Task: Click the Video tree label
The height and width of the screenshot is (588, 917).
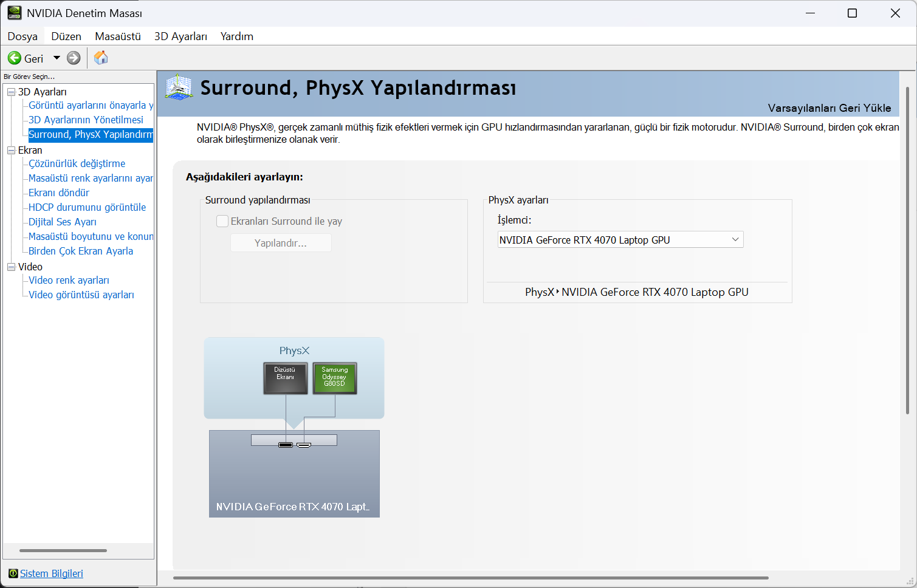Action: click(x=30, y=267)
